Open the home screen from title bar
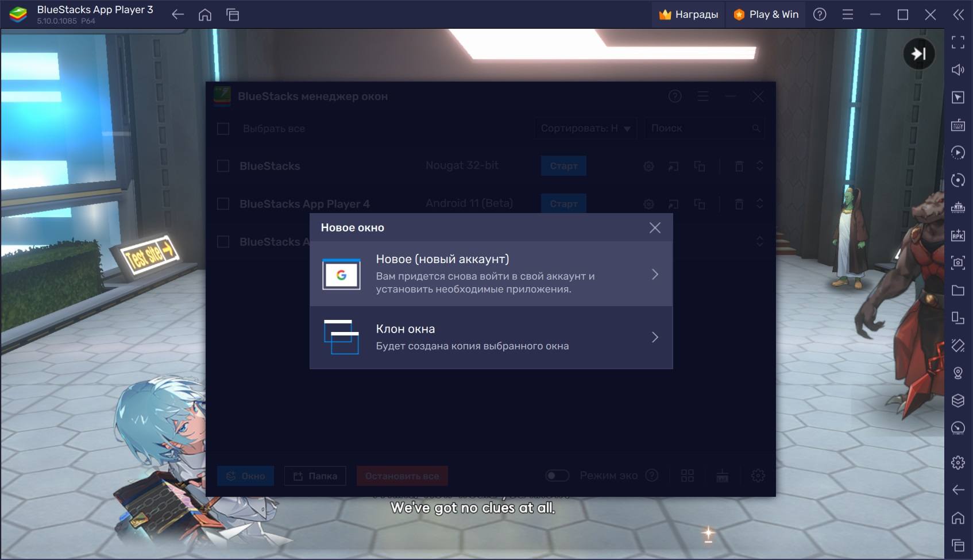 coord(205,15)
